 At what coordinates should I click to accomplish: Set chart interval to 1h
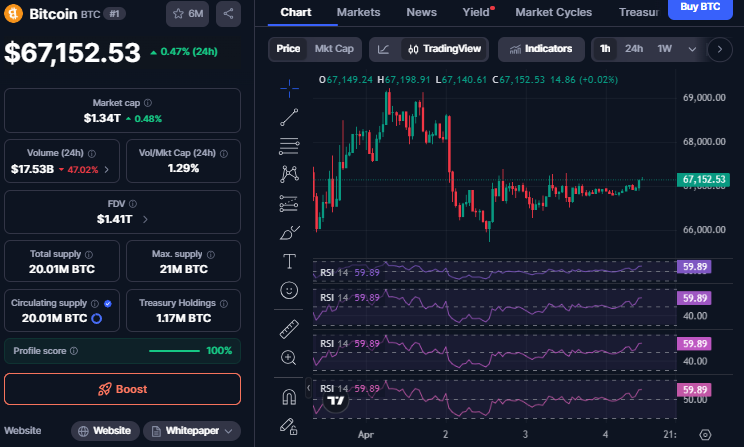tap(605, 49)
